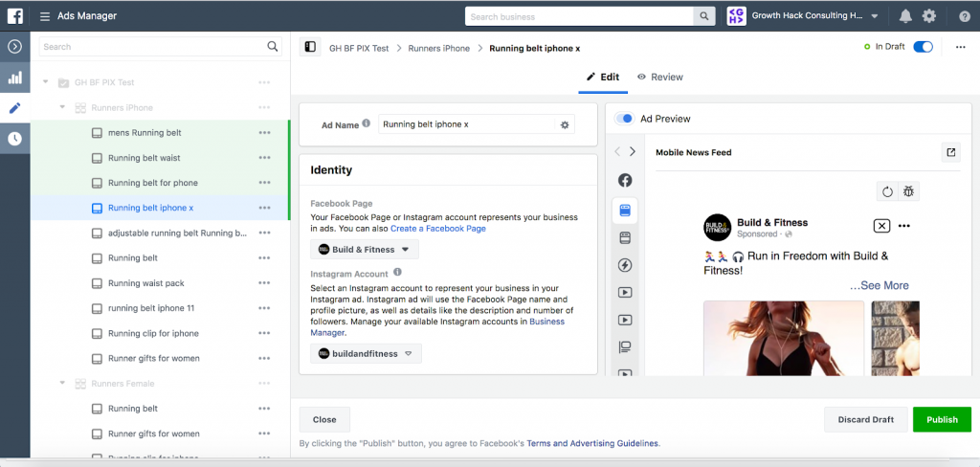Open the buildandfitness Instagram account dropdown
980x467 pixels.
[366, 353]
